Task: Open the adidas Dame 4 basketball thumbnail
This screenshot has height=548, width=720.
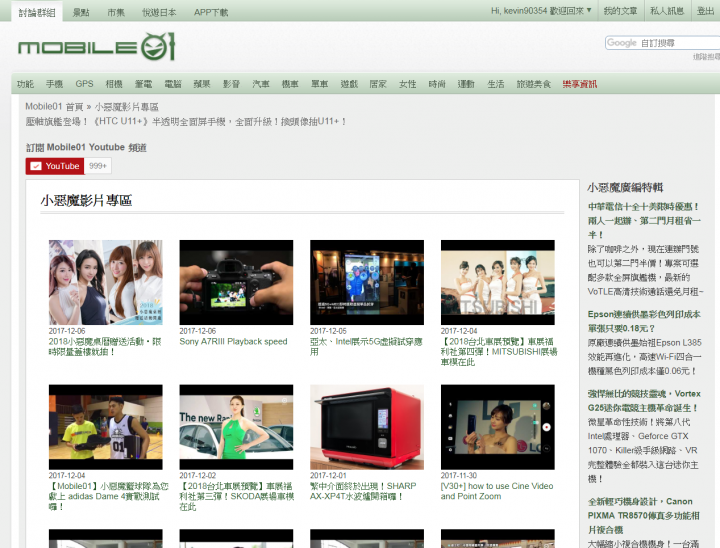Action: point(106,427)
